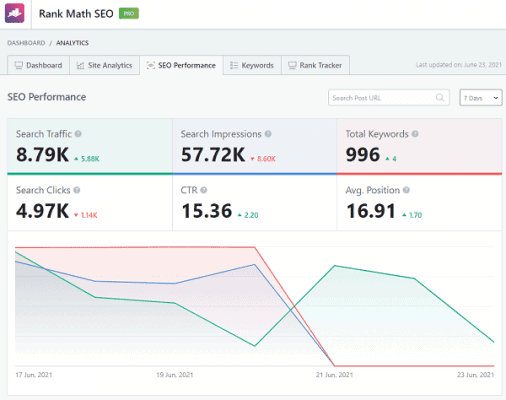Image resolution: width=506 pixels, height=400 pixels.
Task: Click the 996 keywords value
Action: [x=363, y=155]
